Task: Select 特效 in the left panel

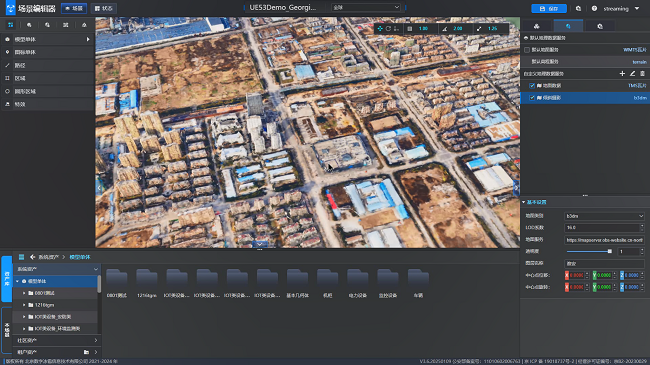Action: tap(48, 104)
